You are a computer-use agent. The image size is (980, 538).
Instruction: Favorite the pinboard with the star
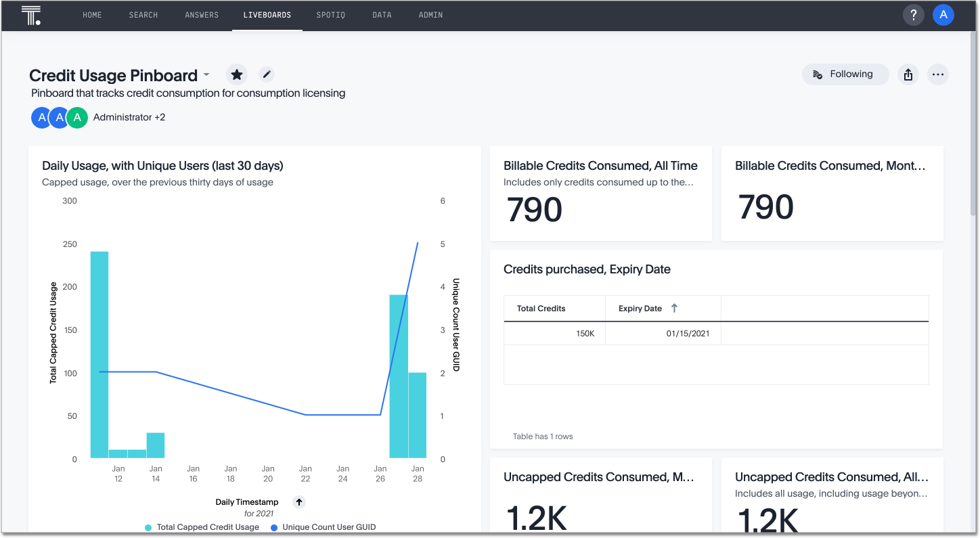[236, 74]
